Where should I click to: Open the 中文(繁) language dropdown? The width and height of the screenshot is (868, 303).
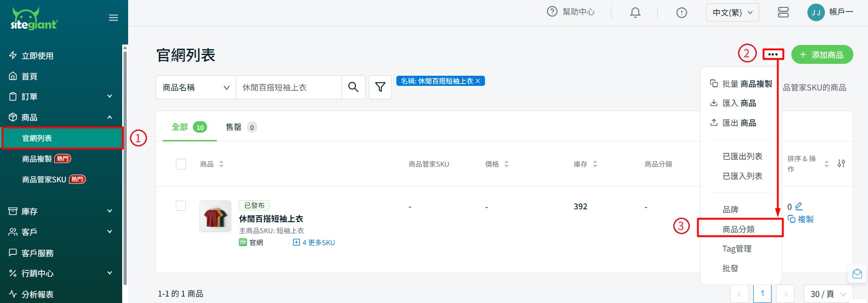[732, 12]
